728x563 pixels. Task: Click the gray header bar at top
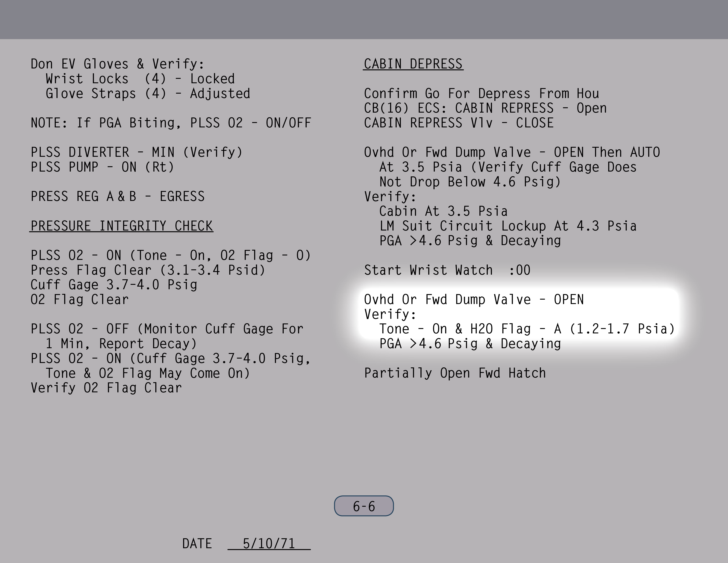pos(364,19)
